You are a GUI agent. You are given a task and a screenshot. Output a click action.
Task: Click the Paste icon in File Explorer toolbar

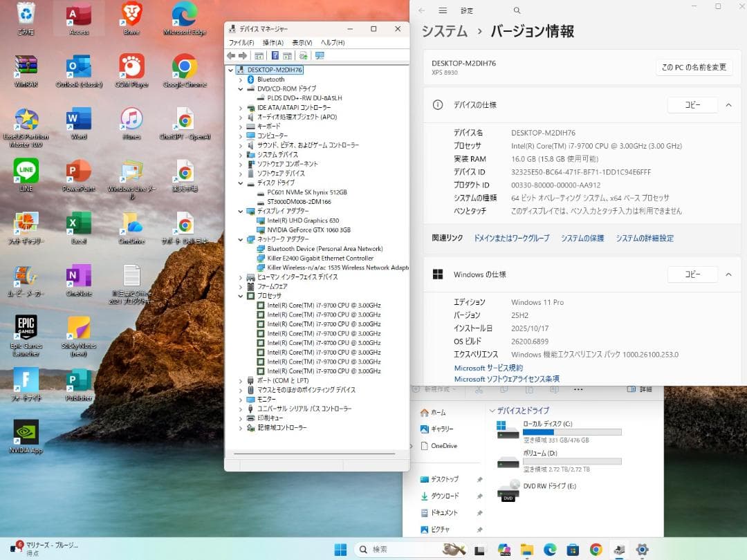tap(530, 389)
